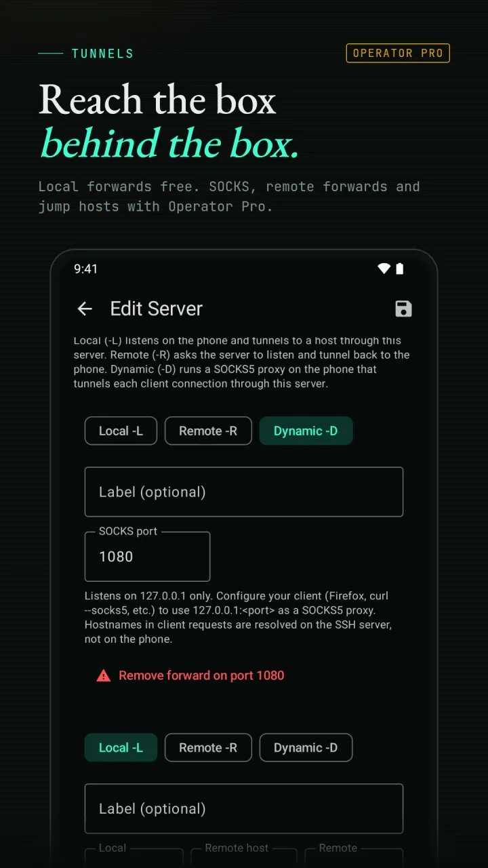Click the red warning triangle icon
488x868 pixels.
[x=103, y=675]
